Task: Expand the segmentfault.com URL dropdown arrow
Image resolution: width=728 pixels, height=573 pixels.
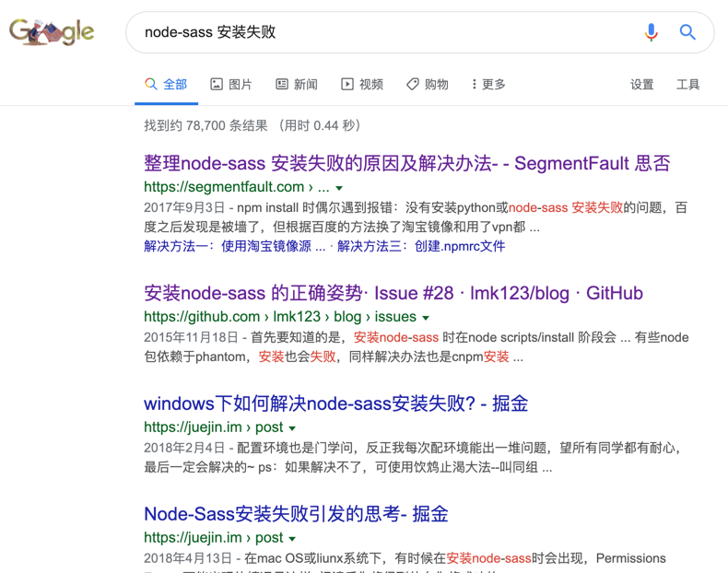Action: (x=339, y=188)
